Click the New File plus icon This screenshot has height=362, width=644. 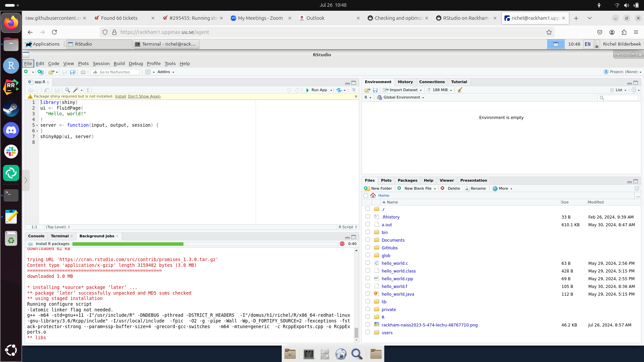(26, 72)
